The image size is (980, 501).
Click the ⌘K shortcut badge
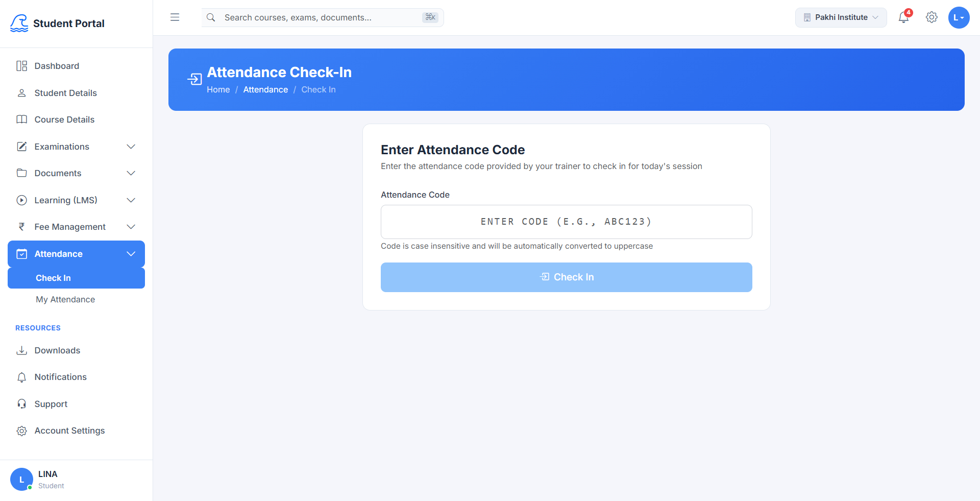(x=430, y=17)
